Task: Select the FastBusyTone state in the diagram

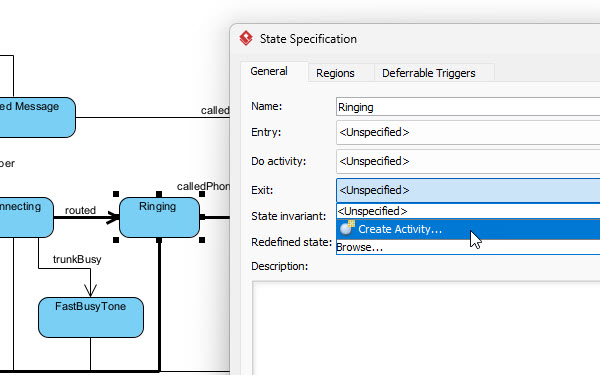Action: pyautogui.click(x=91, y=317)
